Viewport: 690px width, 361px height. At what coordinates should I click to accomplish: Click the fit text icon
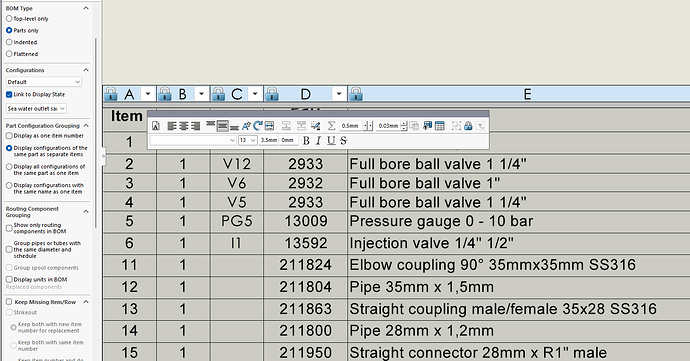[246, 126]
